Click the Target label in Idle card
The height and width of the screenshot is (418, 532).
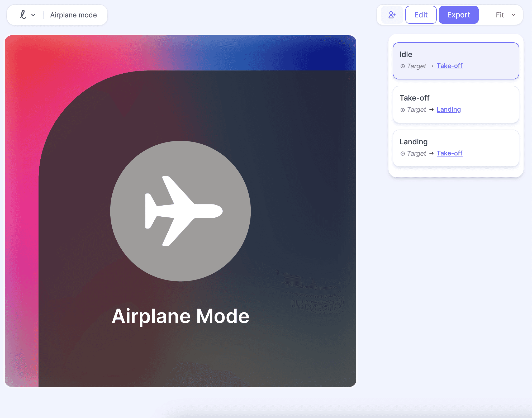(416, 66)
